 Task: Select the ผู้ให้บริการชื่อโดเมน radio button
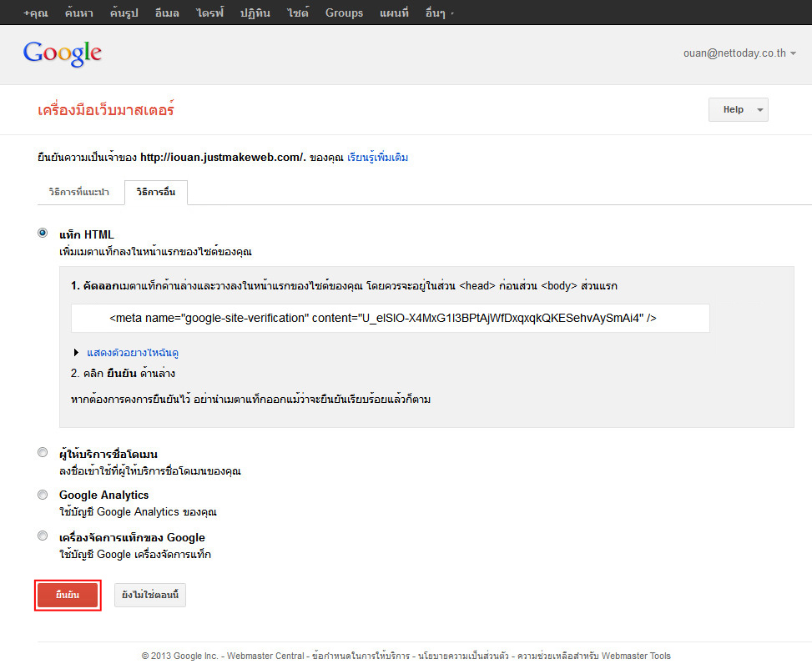pyautogui.click(x=43, y=452)
